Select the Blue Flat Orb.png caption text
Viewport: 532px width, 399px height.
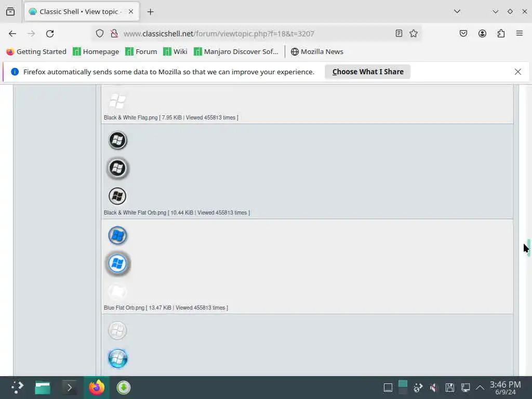pos(166,308)
